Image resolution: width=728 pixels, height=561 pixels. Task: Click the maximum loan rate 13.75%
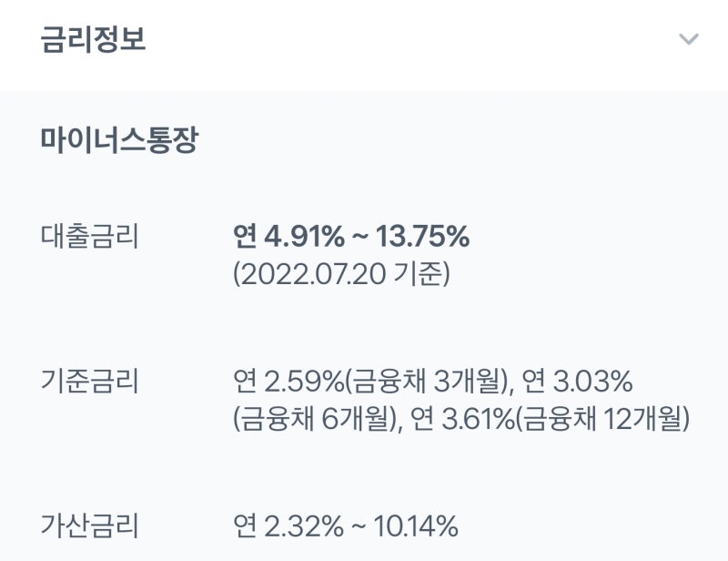point(422,236)
